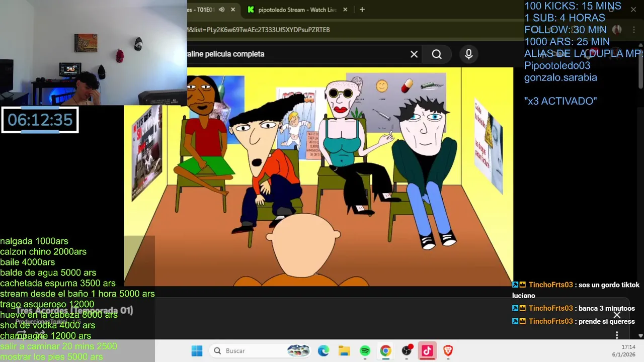Viewport: 644px width, 362px height.
Task: Click the cartoon video player
Action: coord(318,176)
